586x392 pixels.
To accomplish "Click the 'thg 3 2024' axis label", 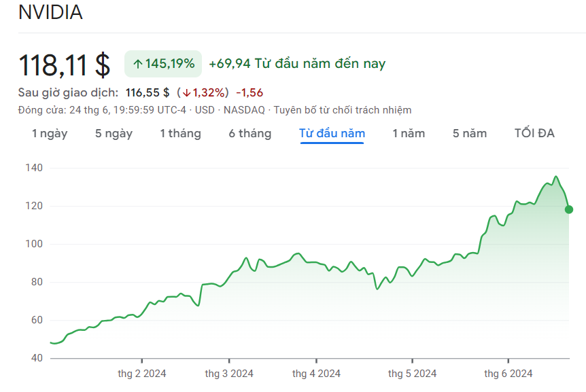I will (x=229, y=374).
